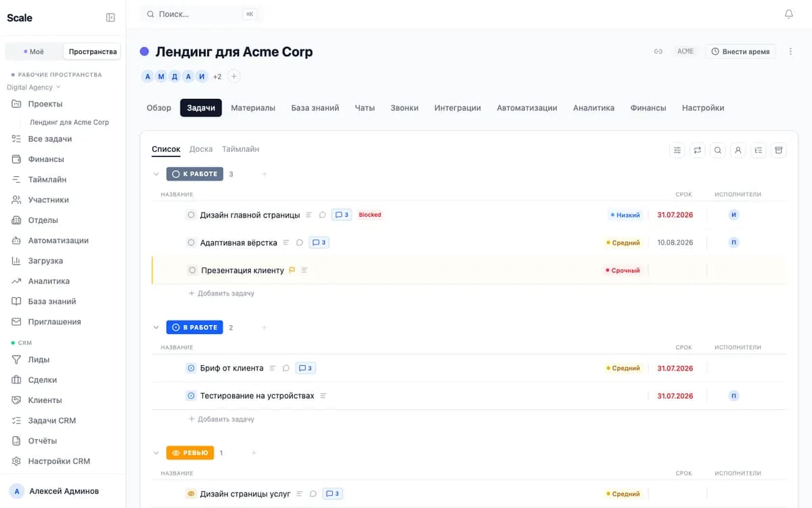
Task: Open the Чаты tab
Action: (365, 108)
